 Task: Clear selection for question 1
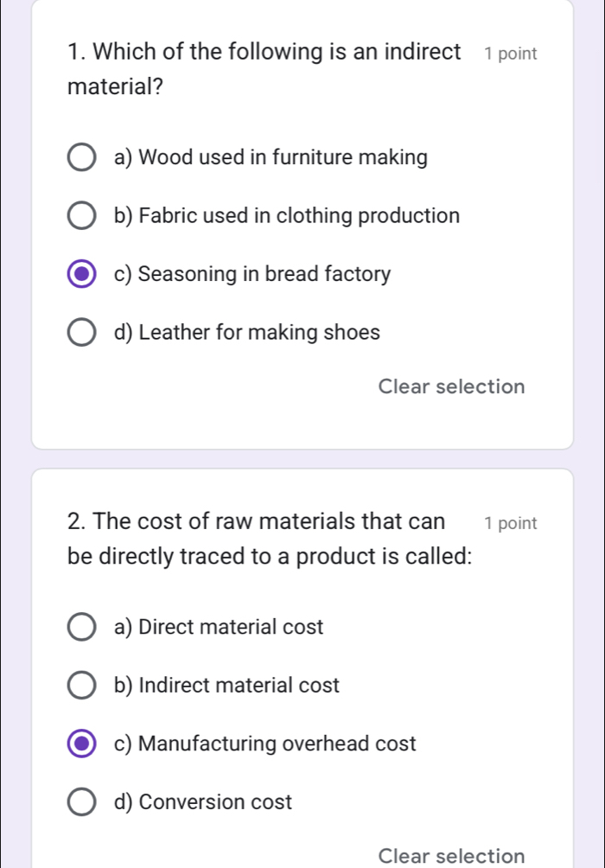451,386
